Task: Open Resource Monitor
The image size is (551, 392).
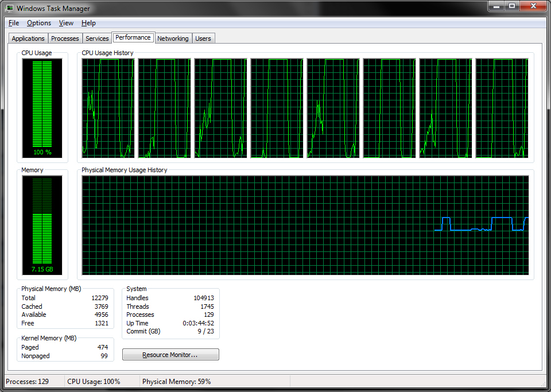Action: (x=170, y=355)
